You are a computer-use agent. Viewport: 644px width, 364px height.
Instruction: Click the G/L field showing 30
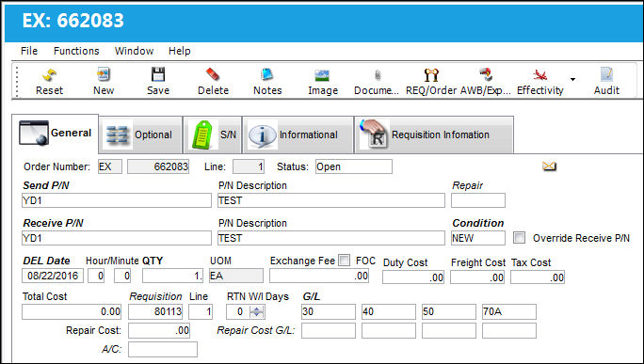pos(329,312)
